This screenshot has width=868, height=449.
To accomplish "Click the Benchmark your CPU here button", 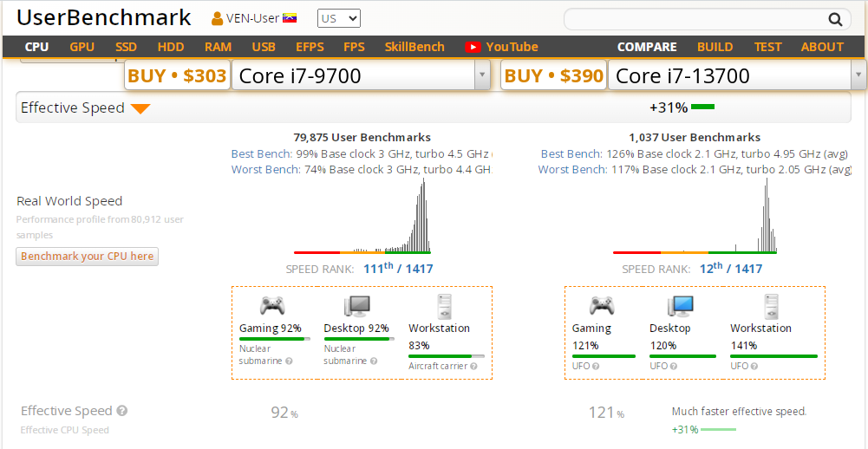I will pos(87,257).
